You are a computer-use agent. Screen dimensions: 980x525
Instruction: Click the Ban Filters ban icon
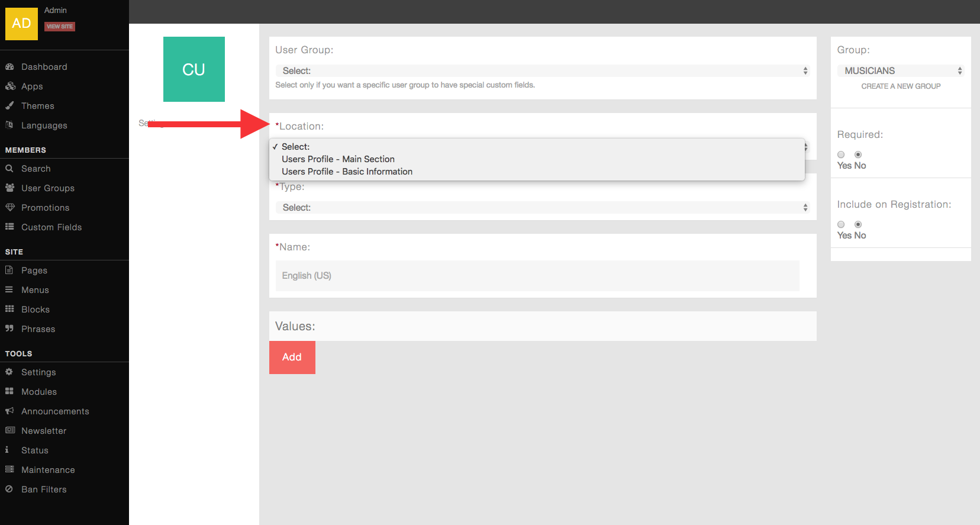coord(9,489)
